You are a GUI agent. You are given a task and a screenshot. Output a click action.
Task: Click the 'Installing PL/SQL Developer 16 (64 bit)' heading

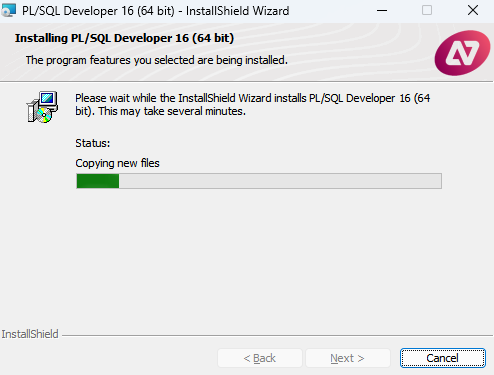click(124, 38)
